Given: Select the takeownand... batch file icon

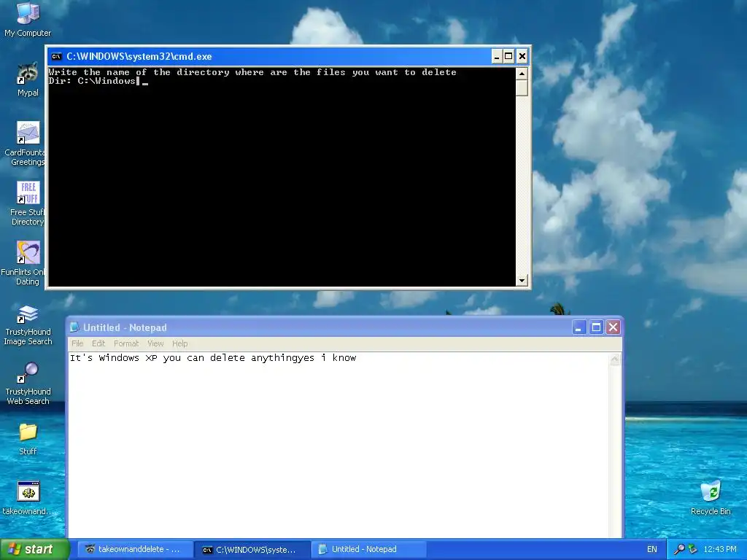Looking at the screenshot, I should pyautogui.click(x=28, y=499).
